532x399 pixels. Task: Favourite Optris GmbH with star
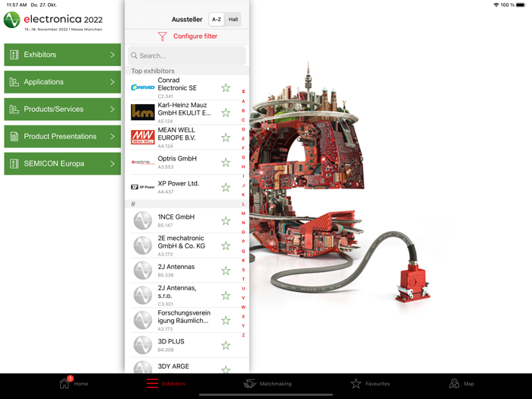(226, 163)
